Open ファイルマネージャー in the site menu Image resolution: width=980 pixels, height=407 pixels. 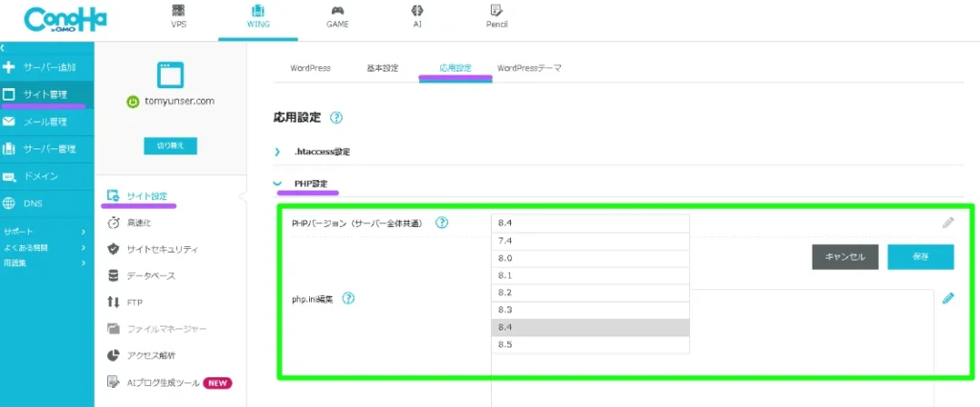[x=156, y=328]
